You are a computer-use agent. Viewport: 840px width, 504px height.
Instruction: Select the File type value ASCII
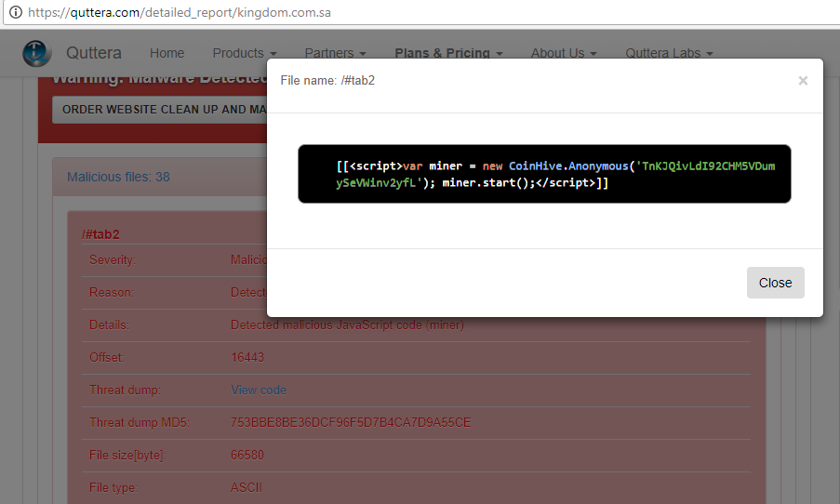(x=247, y=487)
